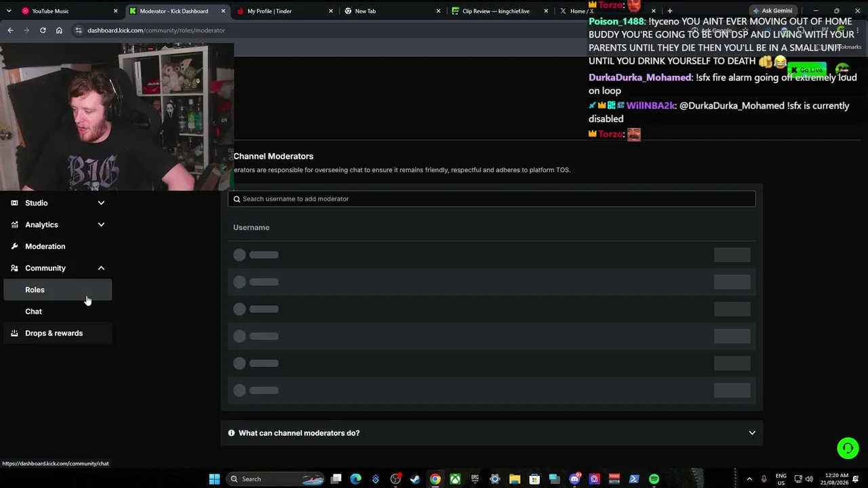Click the ENG US language indicator
Screen dimensions: 868x488
[781, 479]
